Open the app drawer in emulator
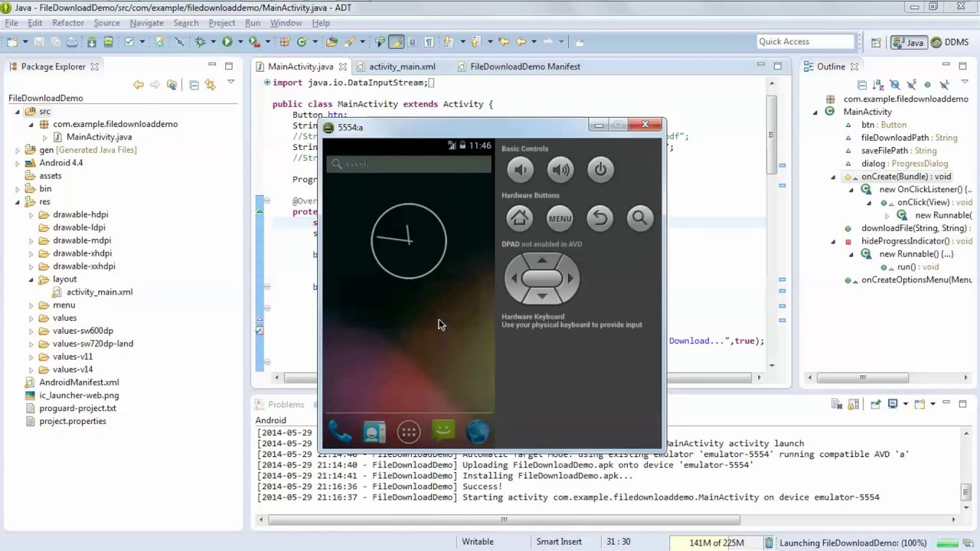 (409, 432)
